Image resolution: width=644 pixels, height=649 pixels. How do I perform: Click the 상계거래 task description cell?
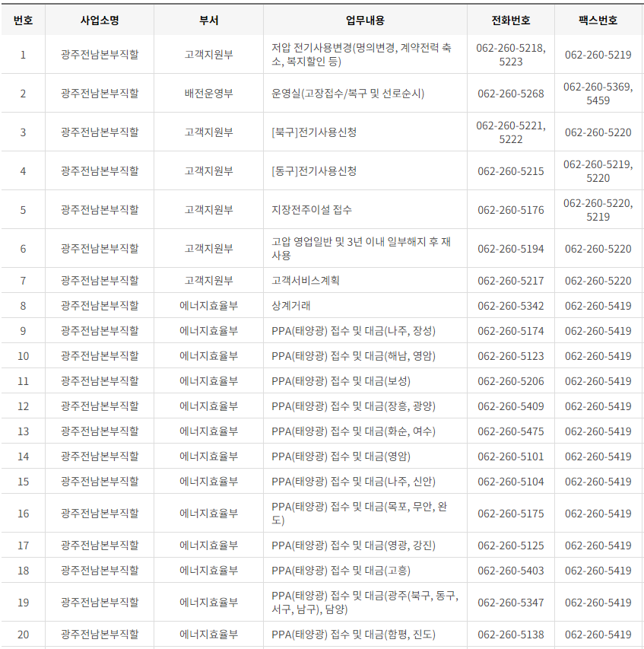[290, 305]
